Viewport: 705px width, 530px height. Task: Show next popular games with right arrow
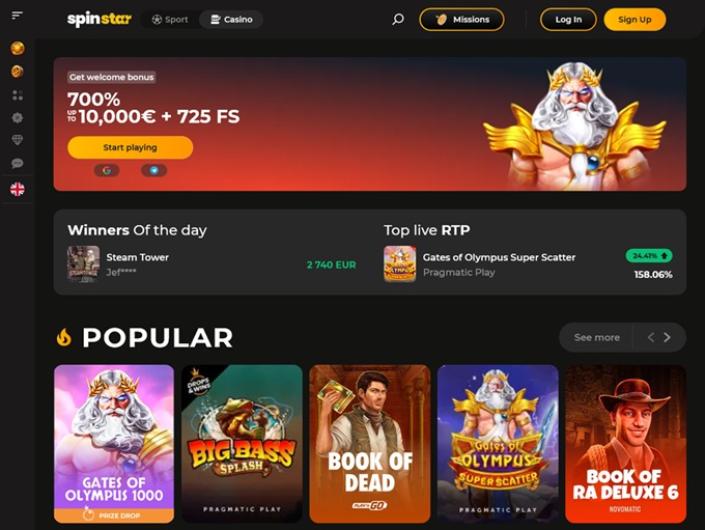click(667, 337)
